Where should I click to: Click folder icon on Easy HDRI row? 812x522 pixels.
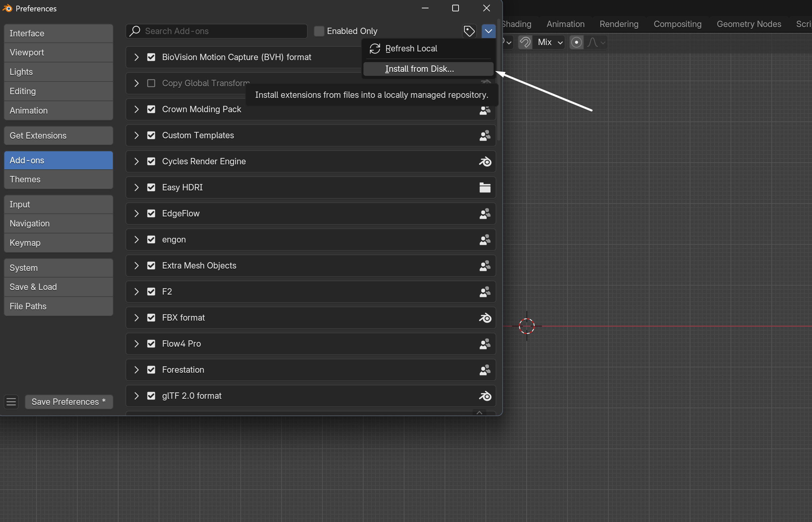click(x=485, y=187)
